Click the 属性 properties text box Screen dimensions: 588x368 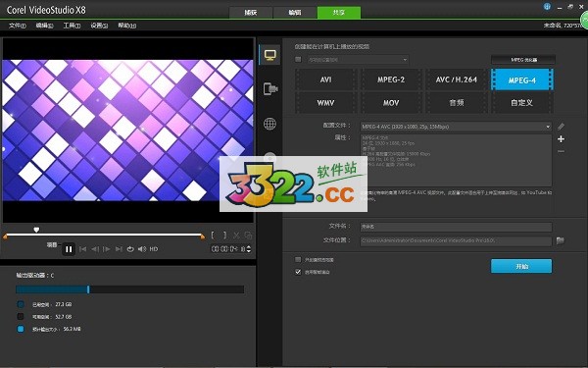click(x=456, y=160)
